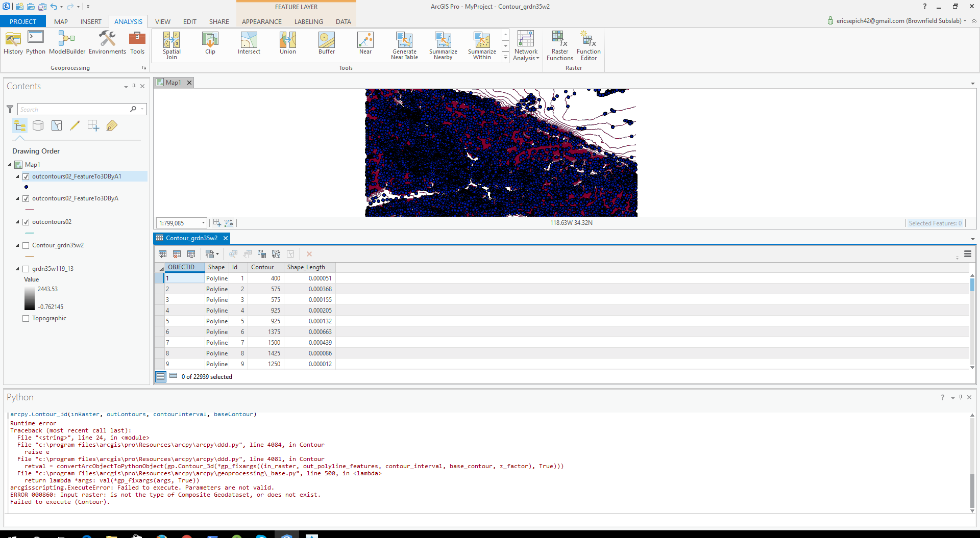This screenshot has width=980, height=538.
Task: Switch Contents to List By Snapping
Action: 93,125
